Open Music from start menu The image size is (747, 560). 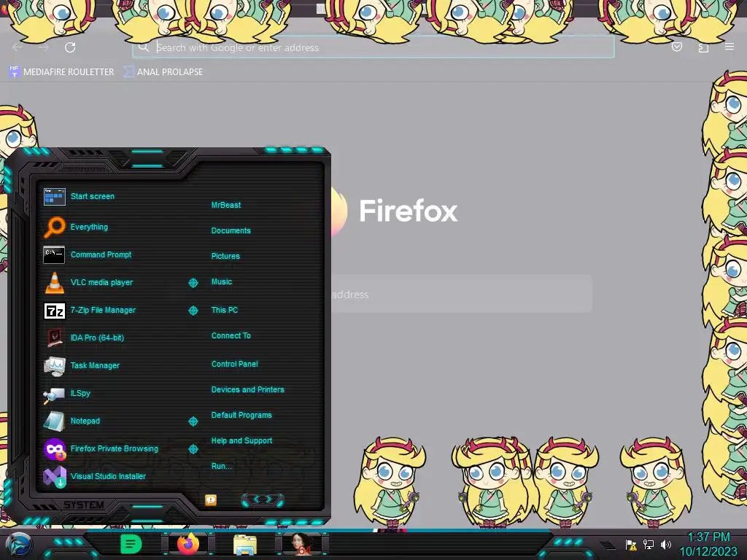[x=222, y=282]
